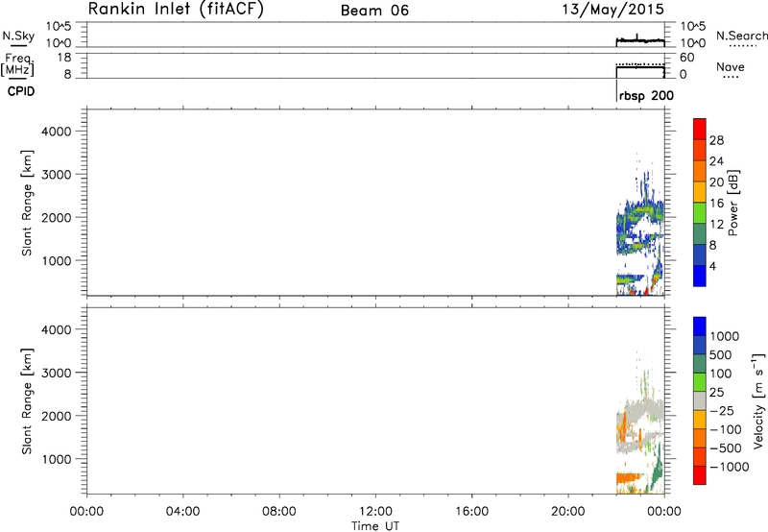Click the 'Time UT' axis title

(x=375, y=526)
